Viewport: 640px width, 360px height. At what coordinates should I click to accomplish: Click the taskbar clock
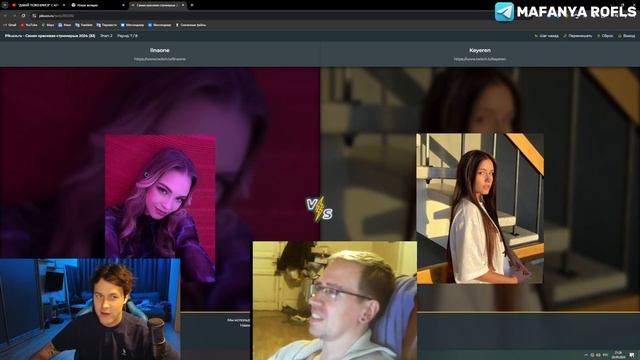click(x=618, y=354)
